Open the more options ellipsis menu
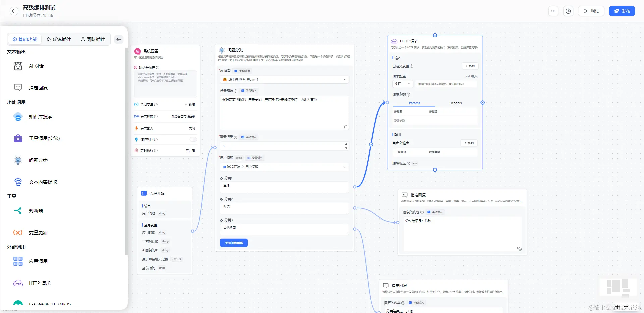The width and height of the screenshot is (644, 313). [553, 11]
